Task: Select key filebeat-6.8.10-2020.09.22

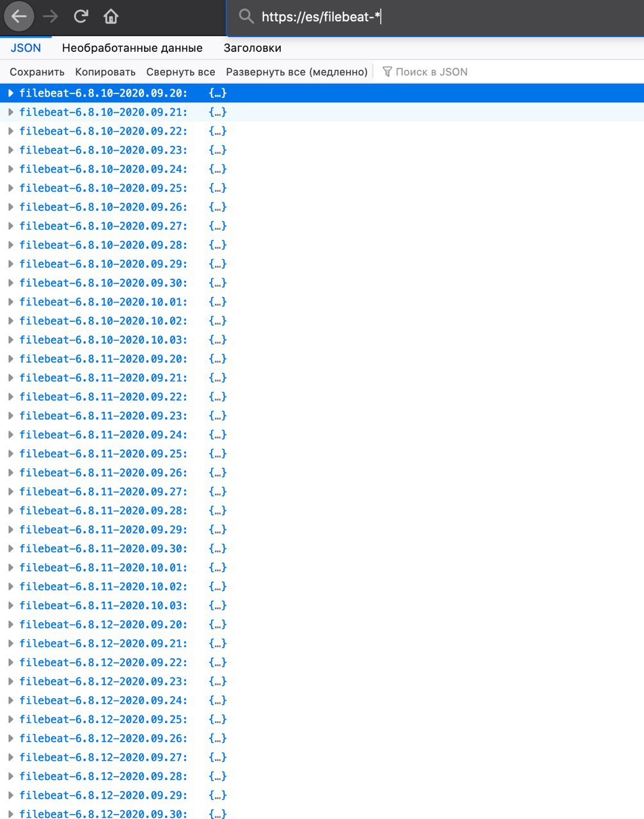Action: pyautogui.click(x=104, y=131)
